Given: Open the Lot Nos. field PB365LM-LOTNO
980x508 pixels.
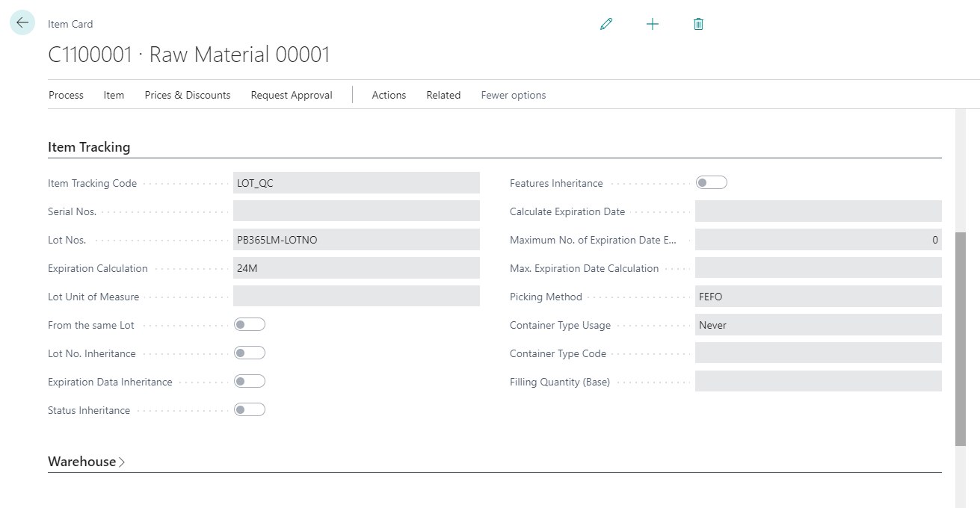Looking at the screenshot, I should tap(357, 240).
